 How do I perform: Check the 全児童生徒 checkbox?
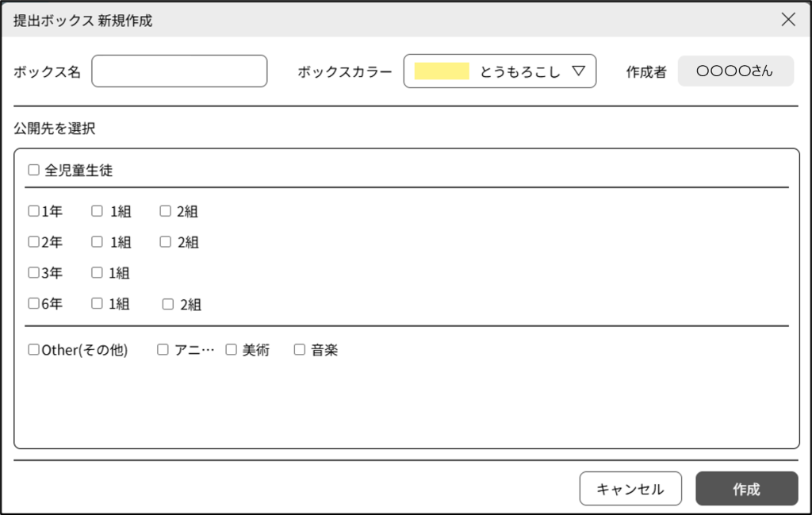coord(33,170)
